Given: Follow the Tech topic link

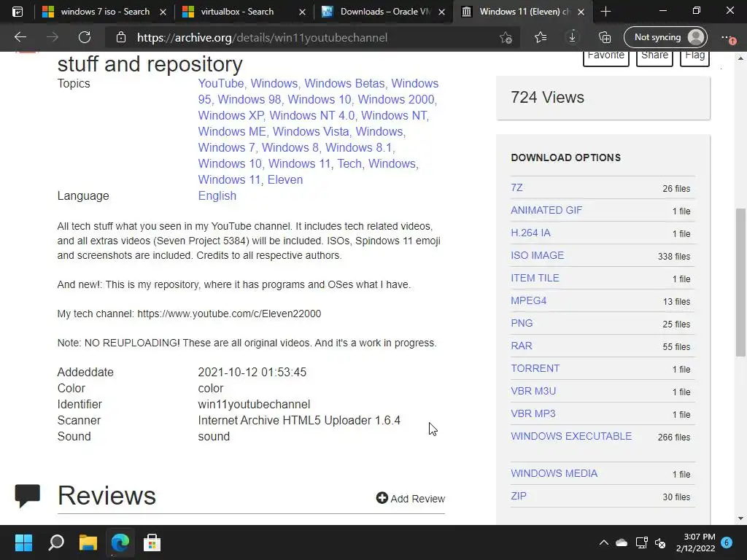Looking at the screenshot, I should (x=349, y=163).
